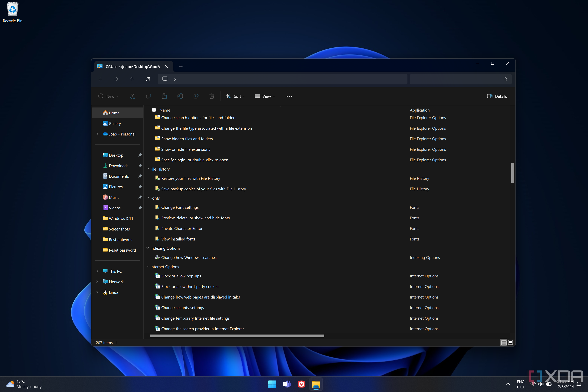Open Restore your files with File History

[191, 178]
